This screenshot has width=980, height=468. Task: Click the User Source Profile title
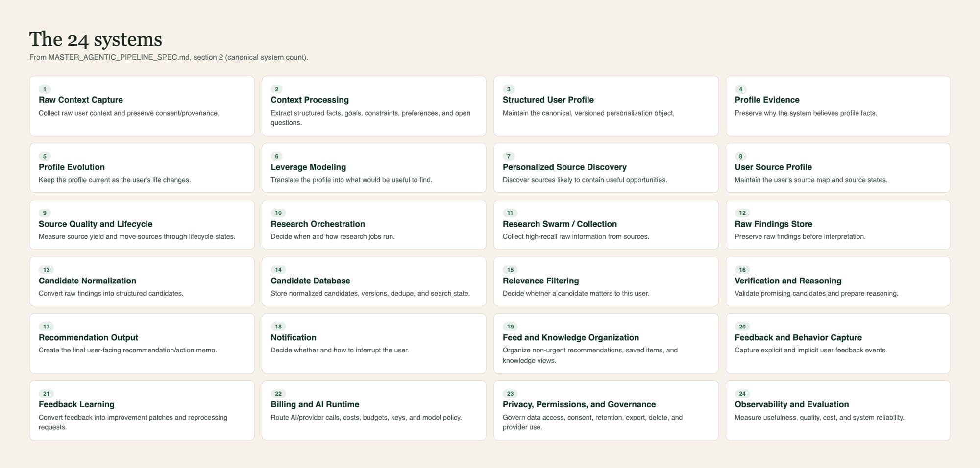coord(773,167)
